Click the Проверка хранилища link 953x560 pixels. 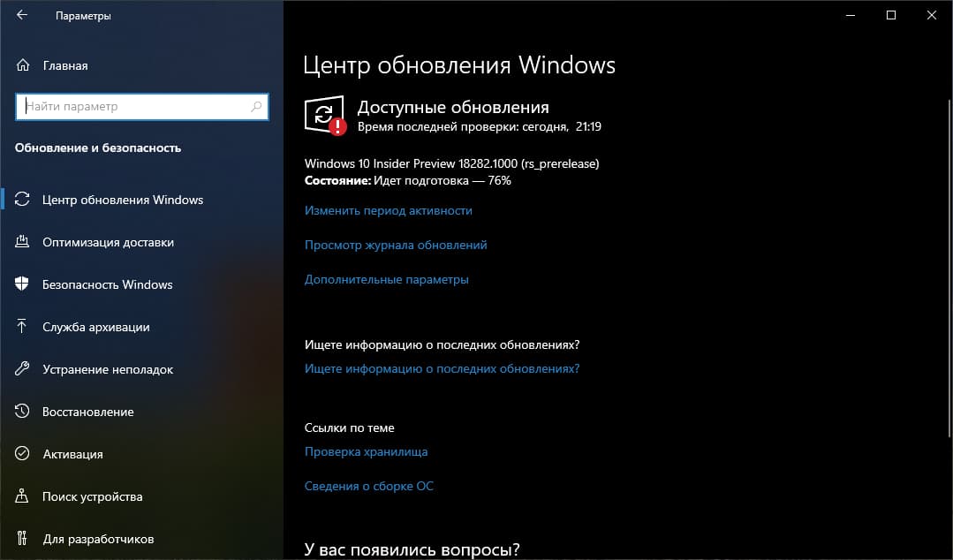[x=367, y=451]
